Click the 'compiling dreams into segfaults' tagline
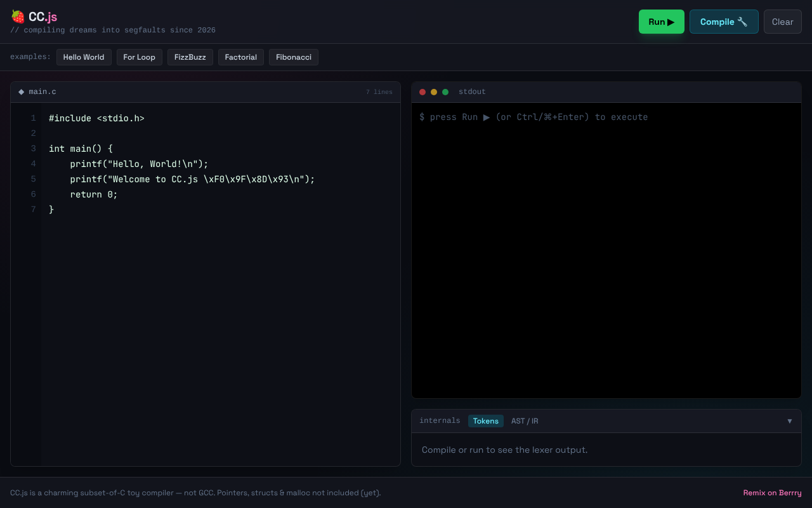The image size is (812, 508). pyautogui.click(x=113, y=30)
